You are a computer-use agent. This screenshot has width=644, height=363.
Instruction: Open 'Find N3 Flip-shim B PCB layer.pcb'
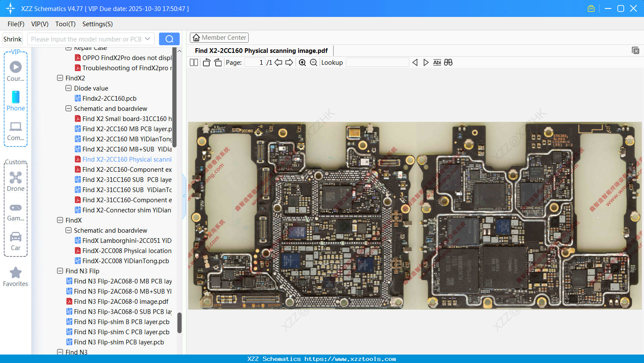coord(118,322)
